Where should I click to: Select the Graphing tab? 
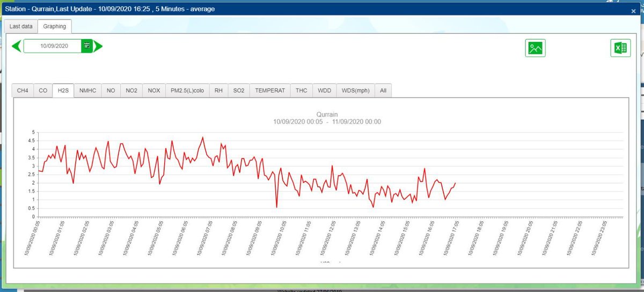point(54,26)
